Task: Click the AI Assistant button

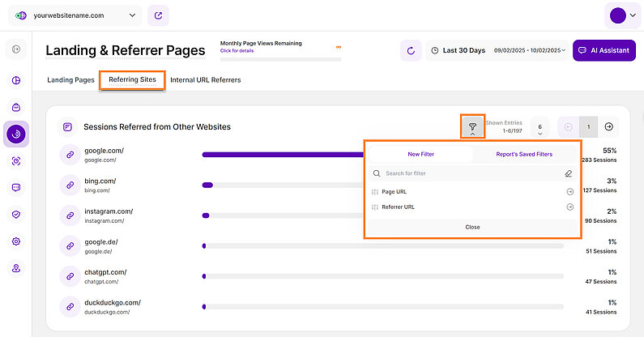Action: coord(603,50)
